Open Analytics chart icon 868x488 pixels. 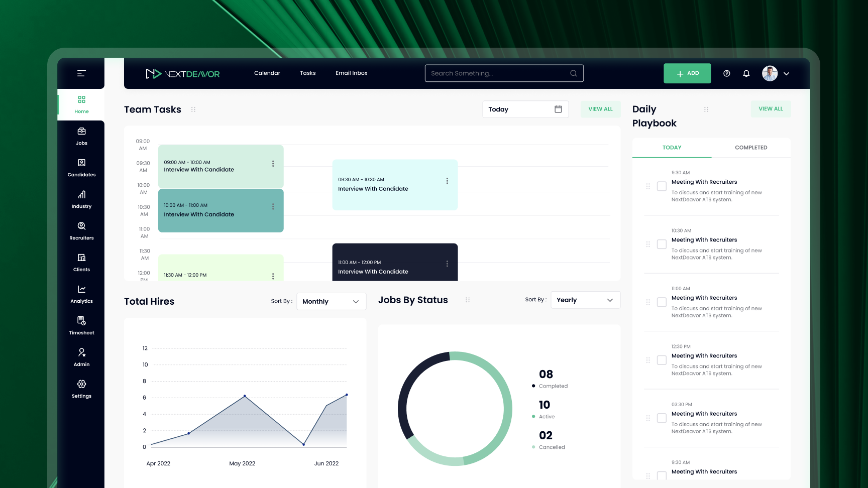pyautogui.click(x=81, y=289)
